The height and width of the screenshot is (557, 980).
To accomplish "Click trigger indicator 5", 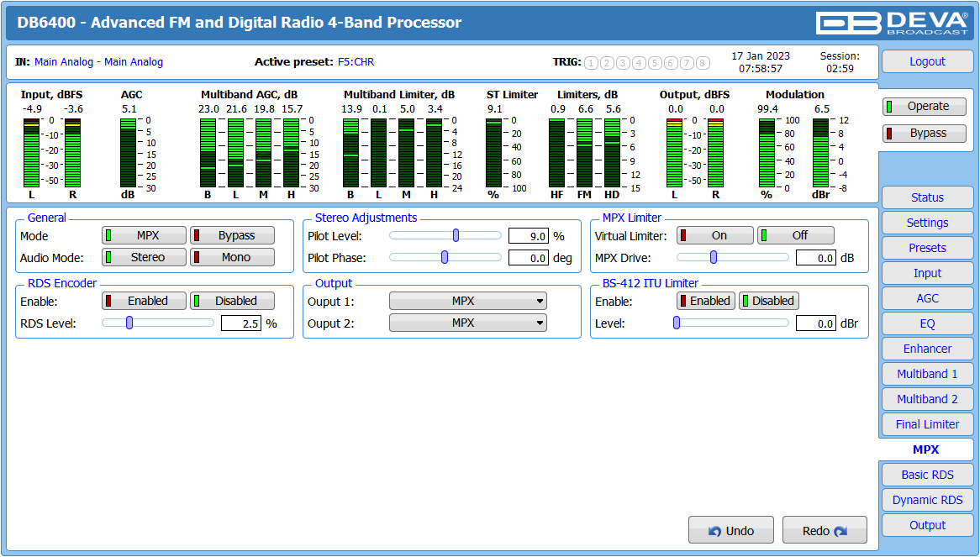I will [655, 62].
